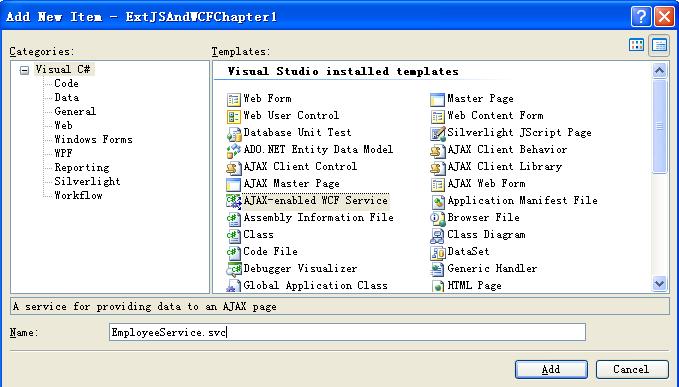Select the 'Web Form' template label
The image size is (679, 387).
[267, 99]
